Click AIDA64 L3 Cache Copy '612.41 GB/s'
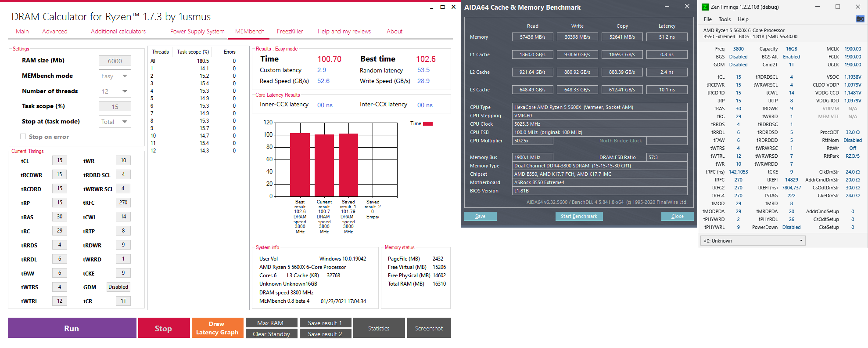The height and width of the screenshot is (348, 868). pos(622,90)
